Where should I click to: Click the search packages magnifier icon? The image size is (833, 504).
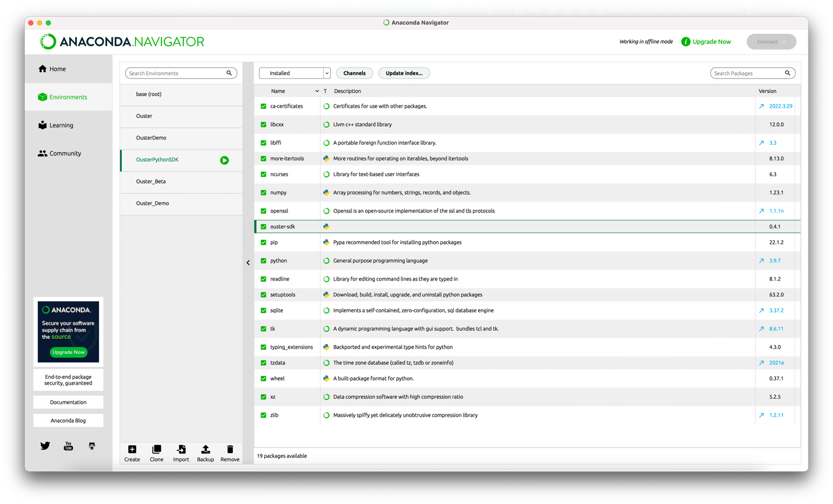click(x=788, y=73)
